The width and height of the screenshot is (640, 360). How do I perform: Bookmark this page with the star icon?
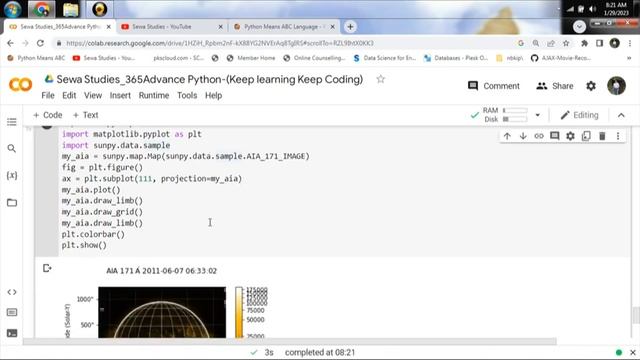pos(566,43)
